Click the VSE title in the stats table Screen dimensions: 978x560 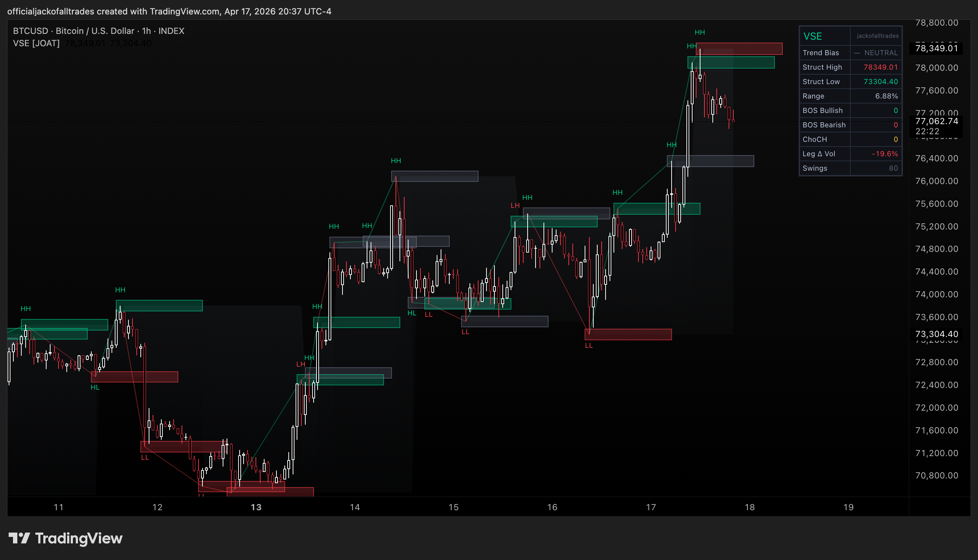click(812, 36)
